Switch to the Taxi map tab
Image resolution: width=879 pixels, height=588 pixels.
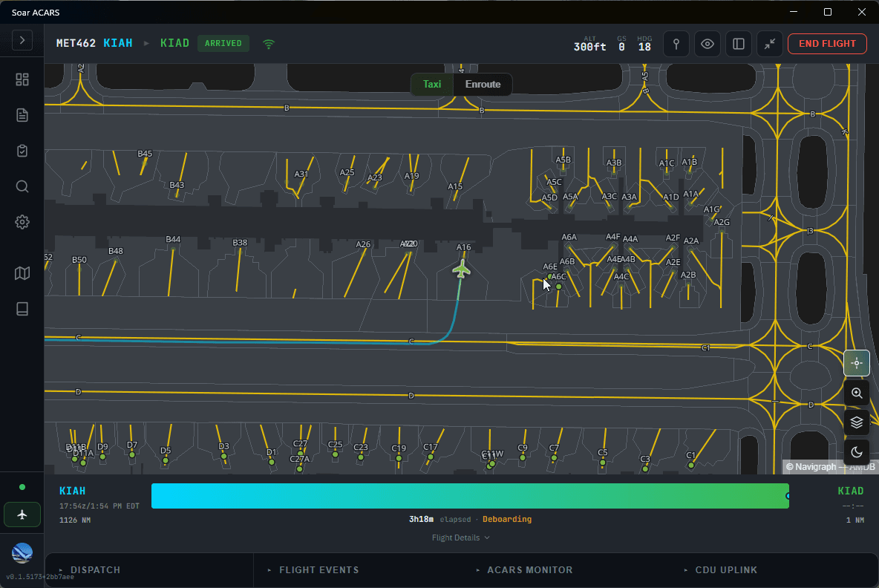[x=431, y=84]
